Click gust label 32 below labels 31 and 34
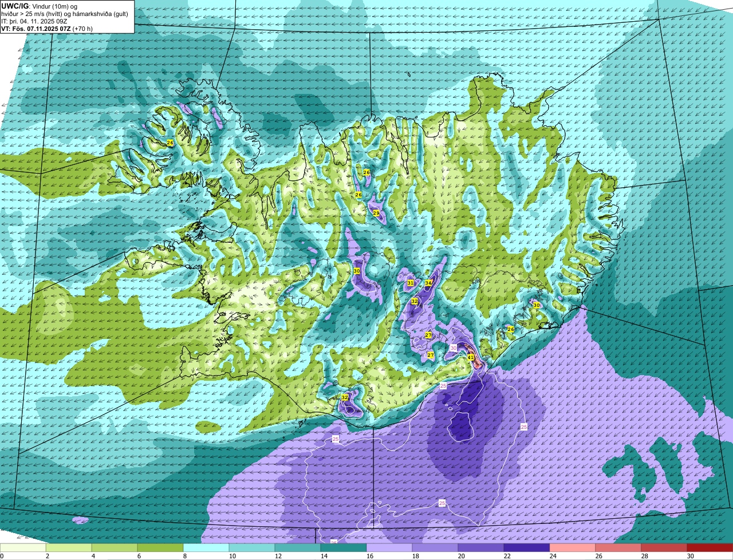 tap(414, 301)
